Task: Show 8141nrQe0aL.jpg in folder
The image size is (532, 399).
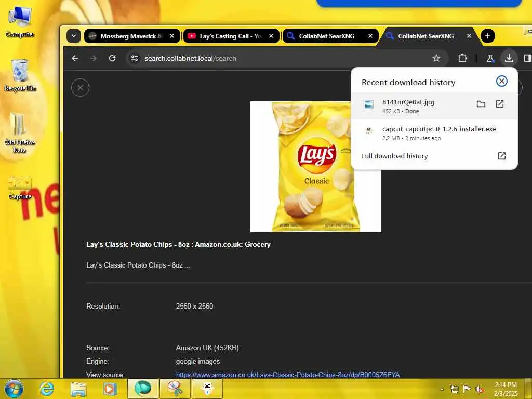Action: click(481, 104)
